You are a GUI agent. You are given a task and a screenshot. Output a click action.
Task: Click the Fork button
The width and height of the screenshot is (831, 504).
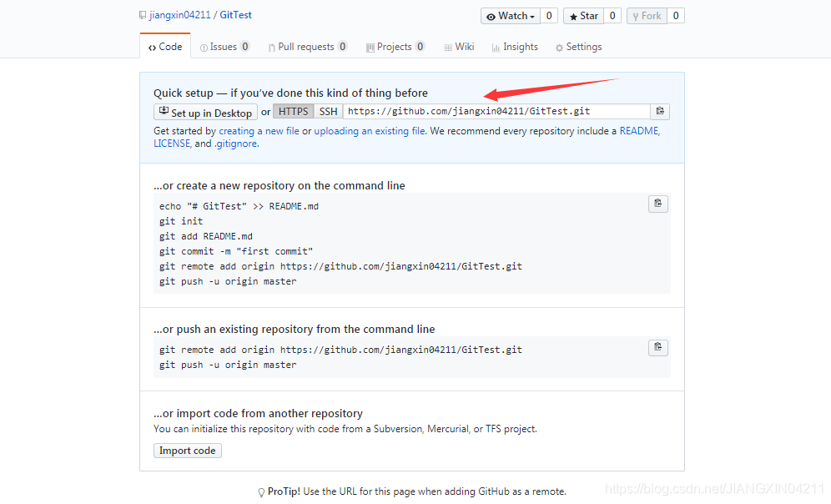(647, 16)
